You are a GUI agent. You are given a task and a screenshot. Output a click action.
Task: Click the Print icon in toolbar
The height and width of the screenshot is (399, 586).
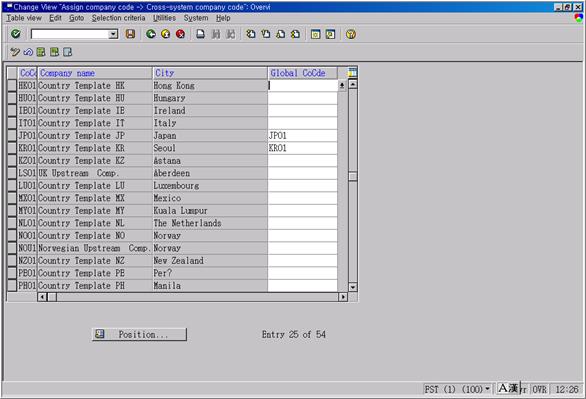tap(201, 34)
